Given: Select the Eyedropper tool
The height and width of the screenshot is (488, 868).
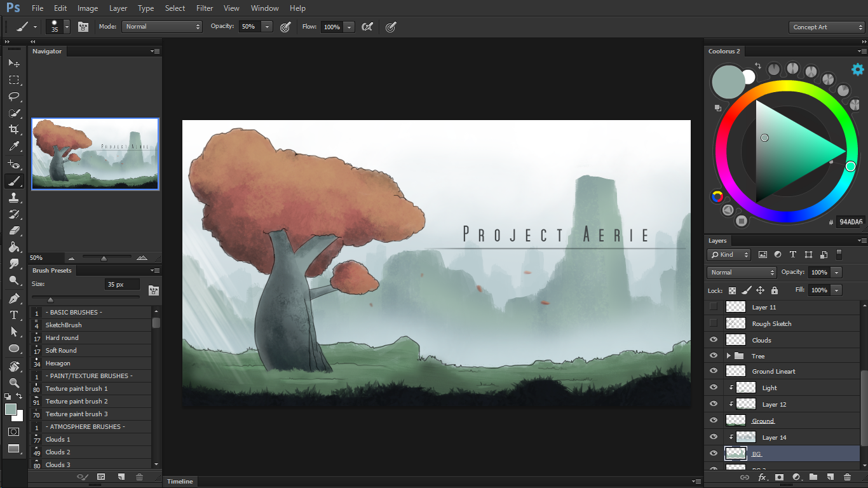Looking at the screenshot, I should pyautogui.click(x=14, y=147).
